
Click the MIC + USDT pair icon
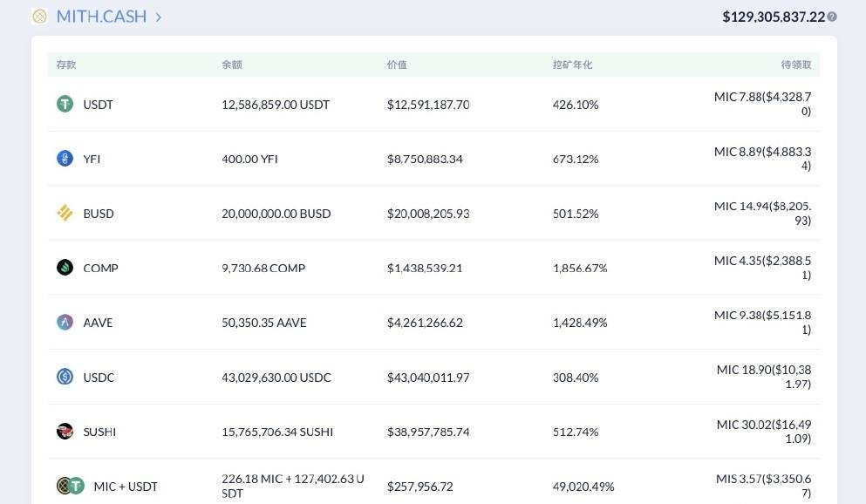70,486
